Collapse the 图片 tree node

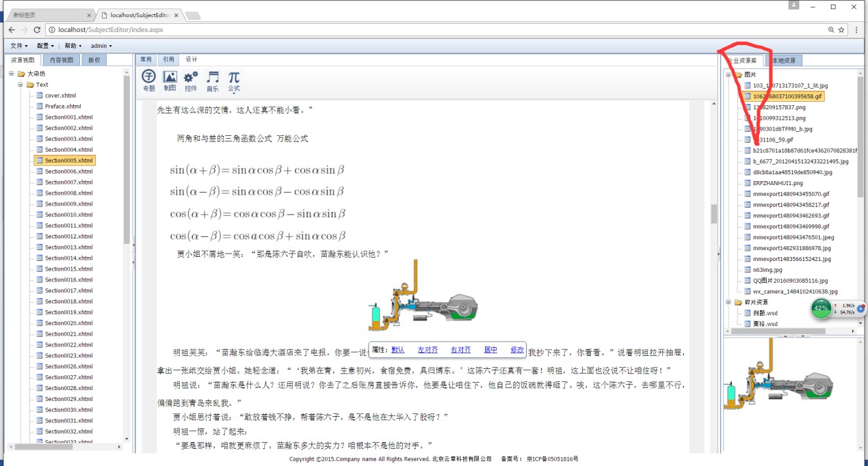(x=729, y=74)
